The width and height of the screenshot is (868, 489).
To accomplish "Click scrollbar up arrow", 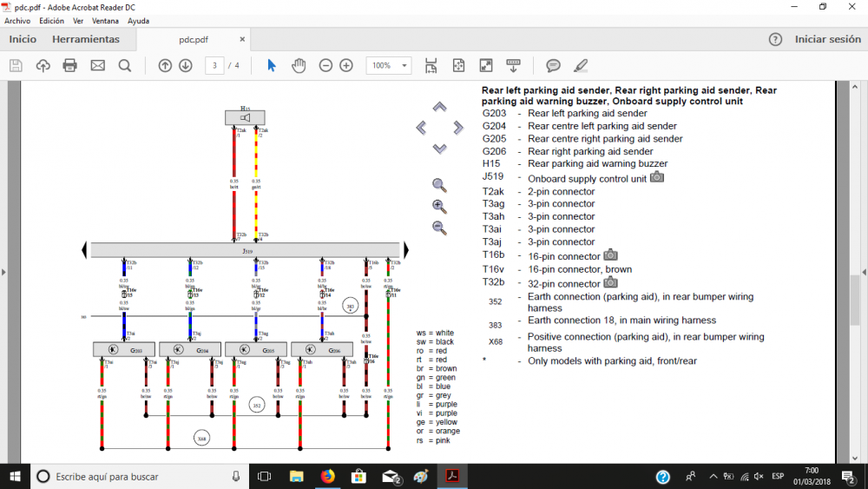I will (855, 87).
